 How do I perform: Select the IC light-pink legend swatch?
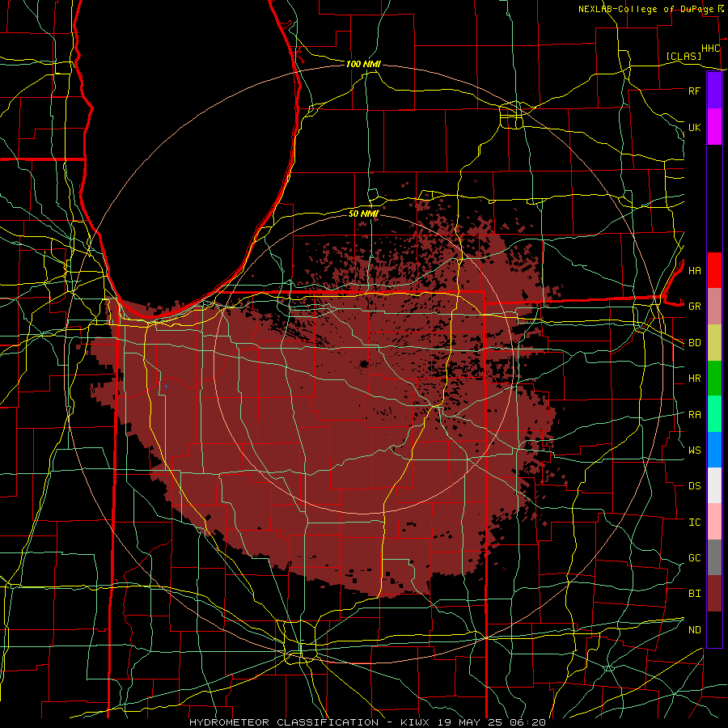click(714, 522)
